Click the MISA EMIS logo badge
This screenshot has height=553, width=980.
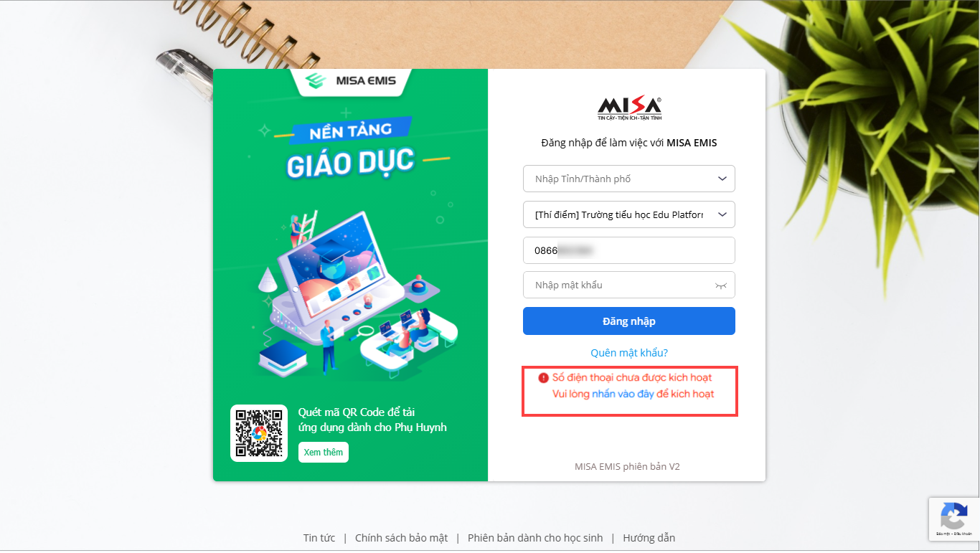tap(351, 80)
